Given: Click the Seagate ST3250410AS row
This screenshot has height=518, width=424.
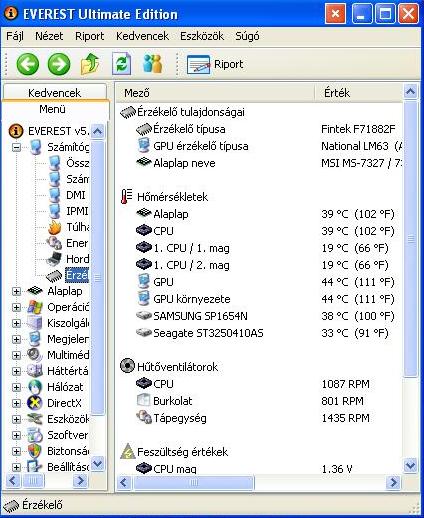Looking at the screenshot, I should 260,333.
